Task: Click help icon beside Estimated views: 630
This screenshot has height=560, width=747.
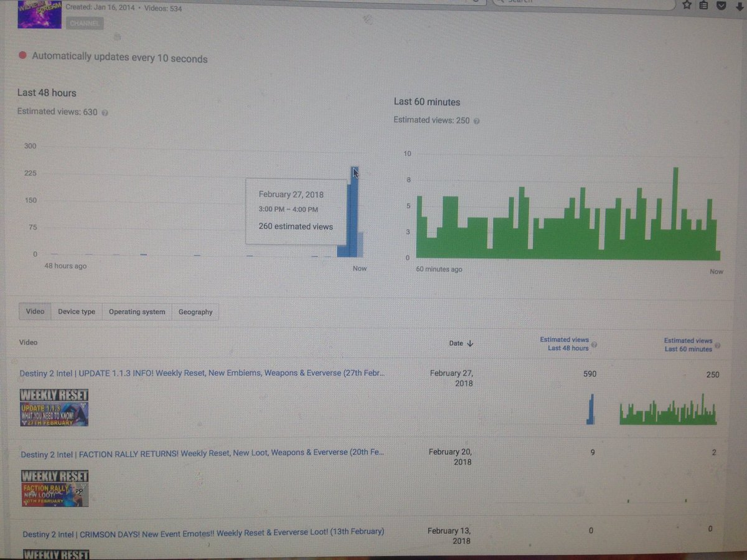Action: [x=105, y=113]
